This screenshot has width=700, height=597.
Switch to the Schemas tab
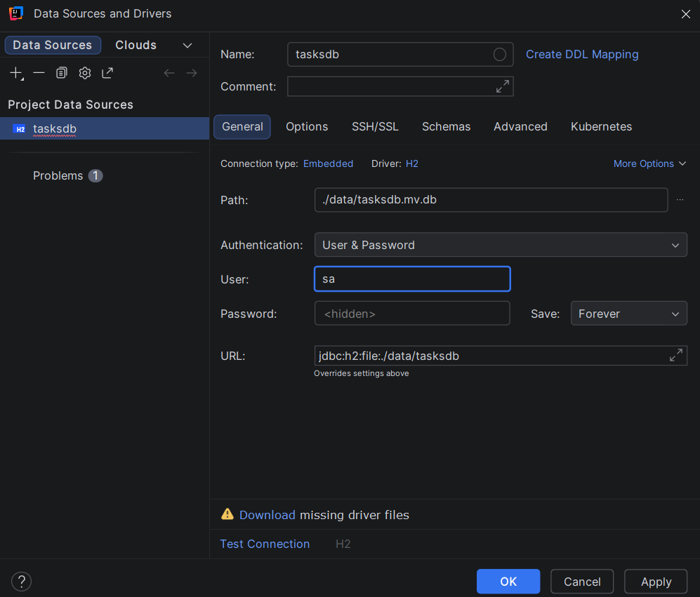point(446,127)
